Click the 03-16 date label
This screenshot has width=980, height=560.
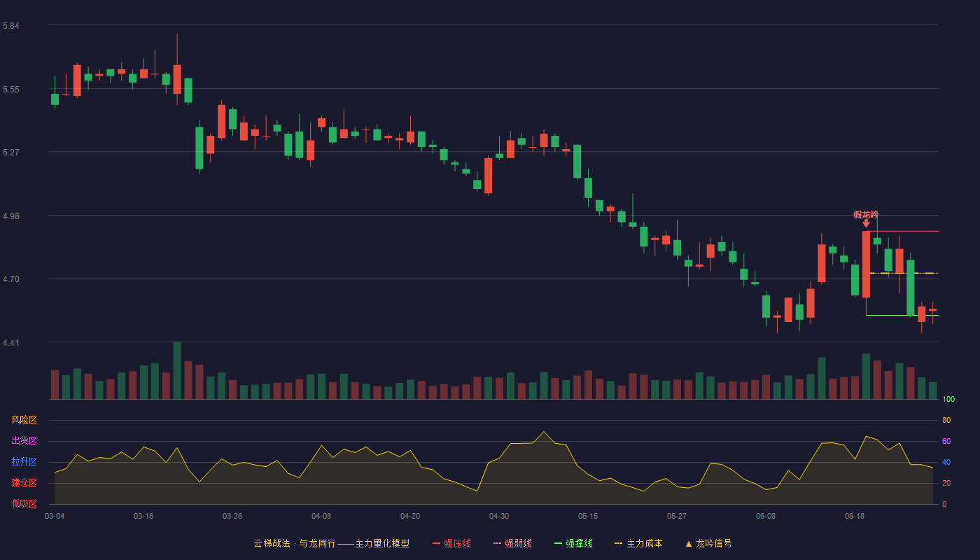click(143, 516)
